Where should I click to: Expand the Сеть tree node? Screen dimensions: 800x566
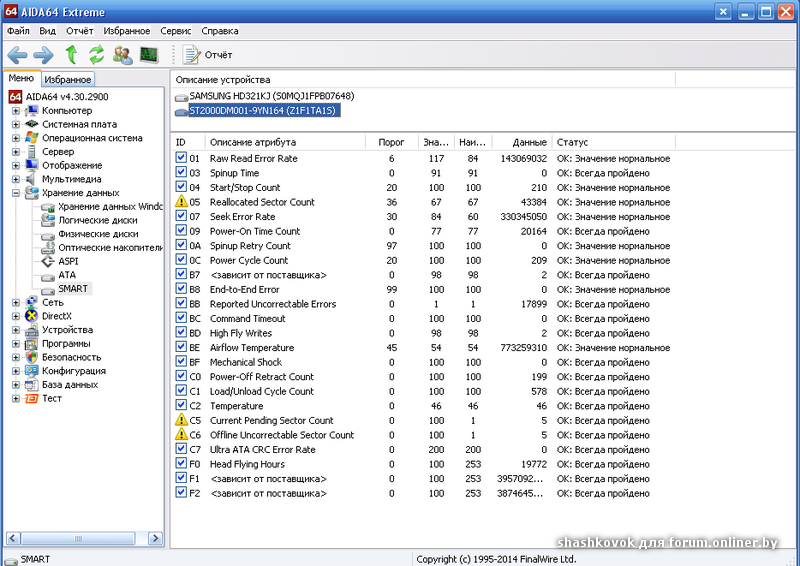pyautogui.click(x=16, y=303)
